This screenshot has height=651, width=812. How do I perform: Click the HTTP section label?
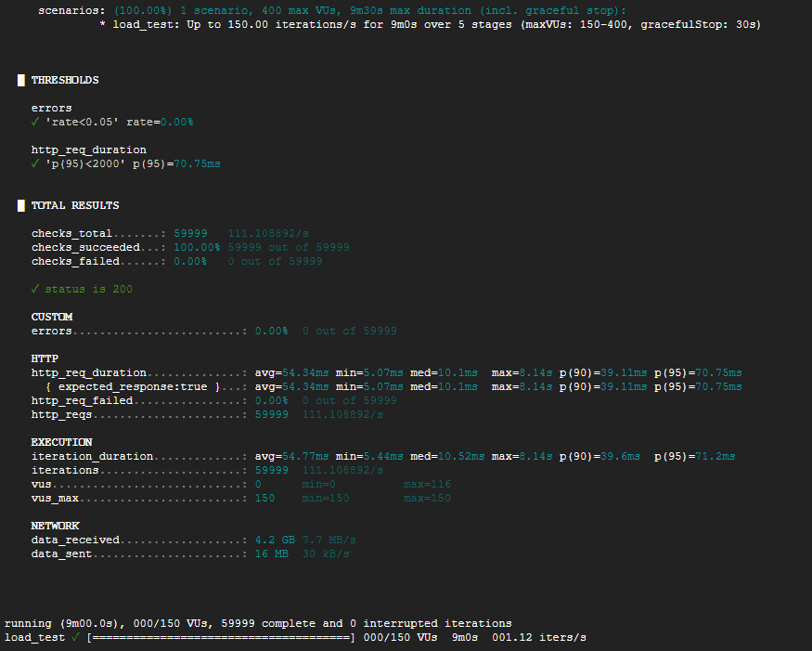point(45,358)
